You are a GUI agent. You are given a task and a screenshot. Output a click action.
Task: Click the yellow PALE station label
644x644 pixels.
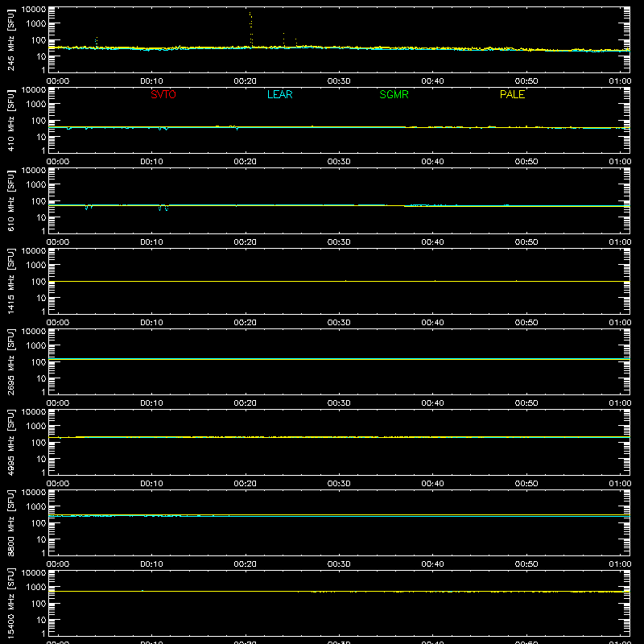click(x=512, y=94)
